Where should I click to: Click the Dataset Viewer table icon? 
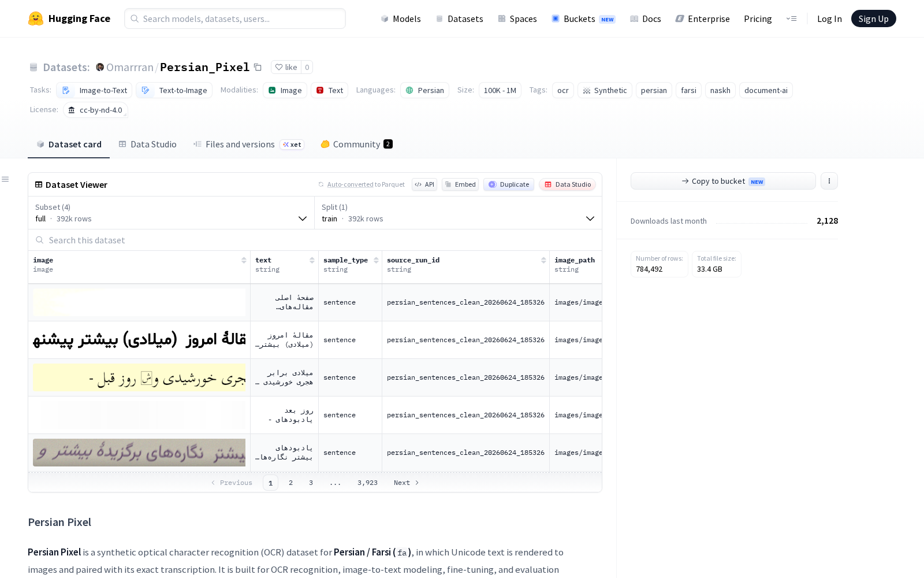(x=39, y=184)
